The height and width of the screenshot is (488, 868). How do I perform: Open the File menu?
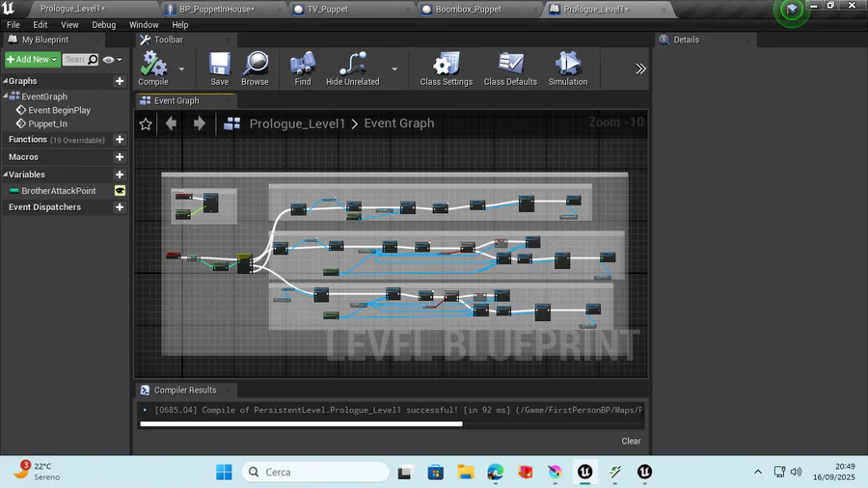click(14, 25)
